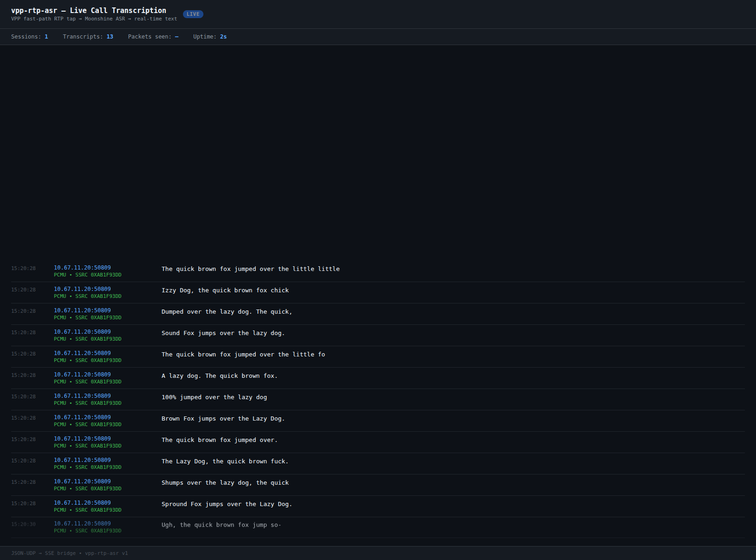
Task: Click the subtitle 'VPP fast-path RTP tap → Moonshine ASR'
Action: [x=68, y=19]
